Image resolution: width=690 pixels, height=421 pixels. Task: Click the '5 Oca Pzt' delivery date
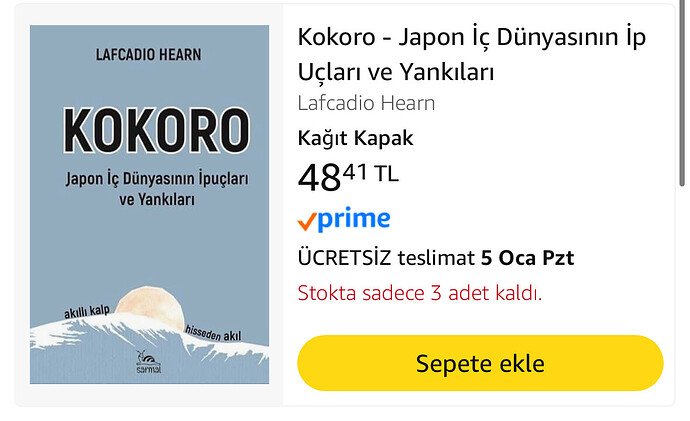tap(527, 258)
